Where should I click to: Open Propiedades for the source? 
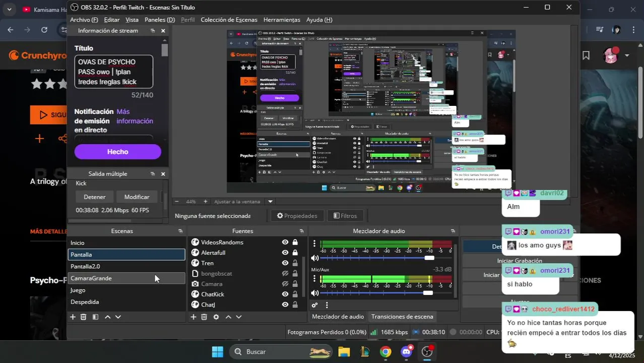click(297, 216)
